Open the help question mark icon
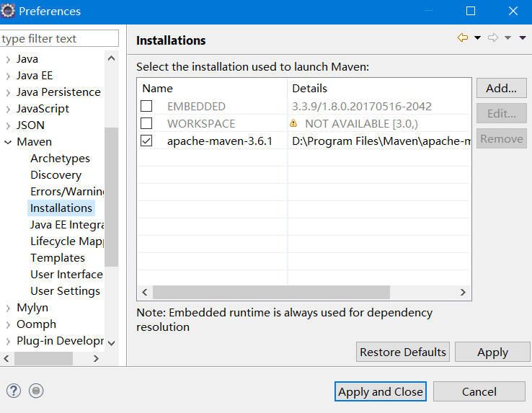The height and width of the screenshot is (413, 532). 14,391
